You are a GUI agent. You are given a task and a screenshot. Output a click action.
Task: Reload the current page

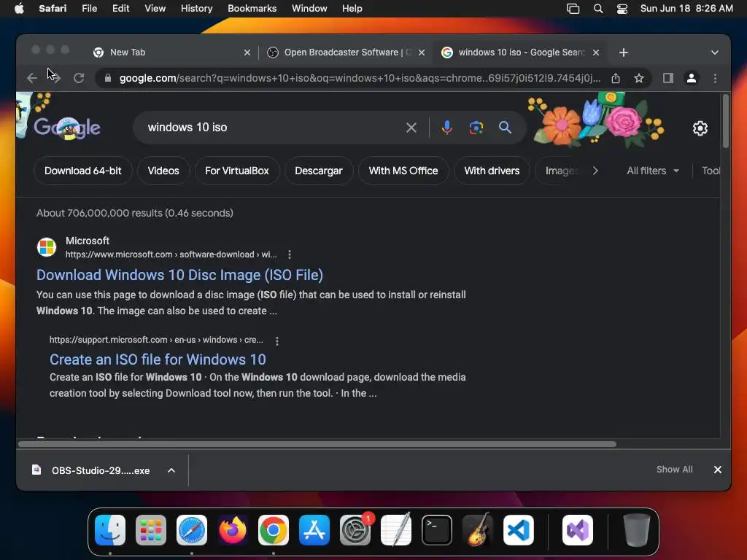[79, 78]
